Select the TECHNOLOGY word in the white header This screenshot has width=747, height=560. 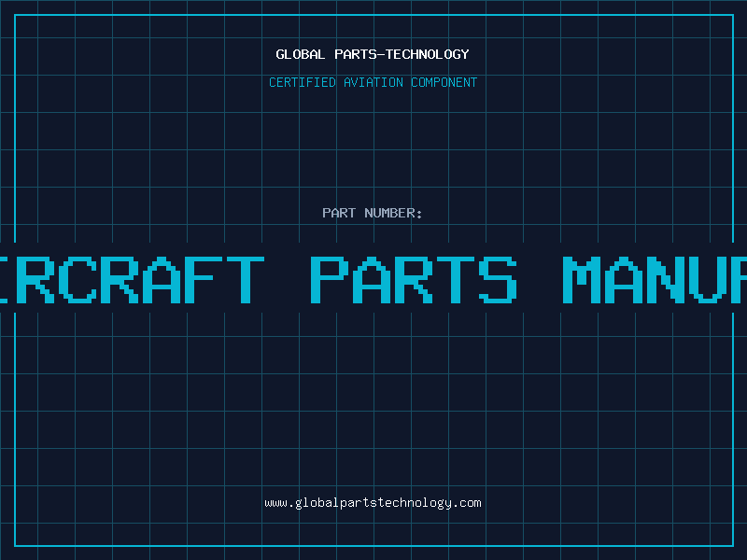(428, 54)
